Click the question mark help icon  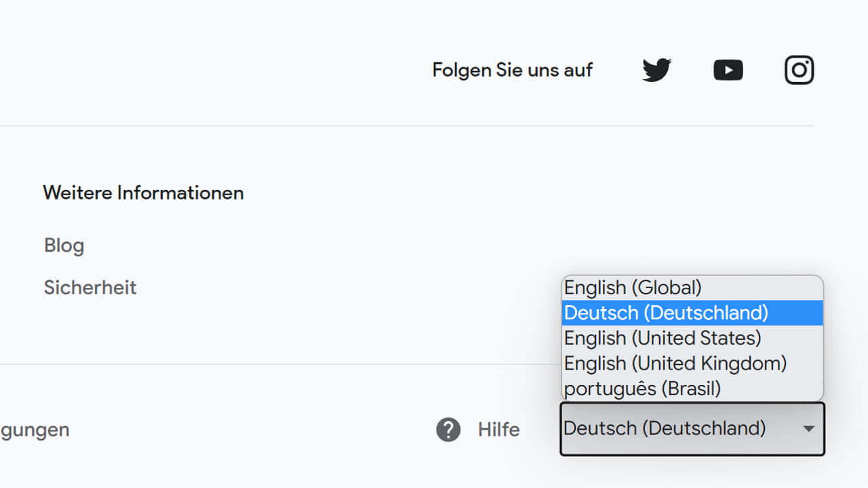448,430
